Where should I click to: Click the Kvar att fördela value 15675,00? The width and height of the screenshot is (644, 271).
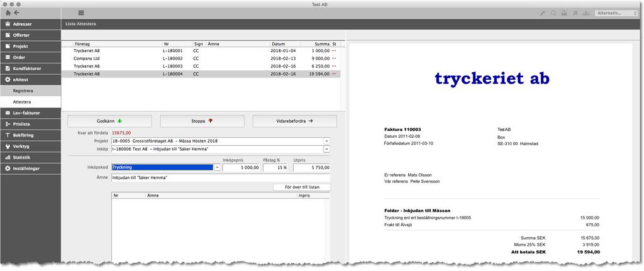121,133
